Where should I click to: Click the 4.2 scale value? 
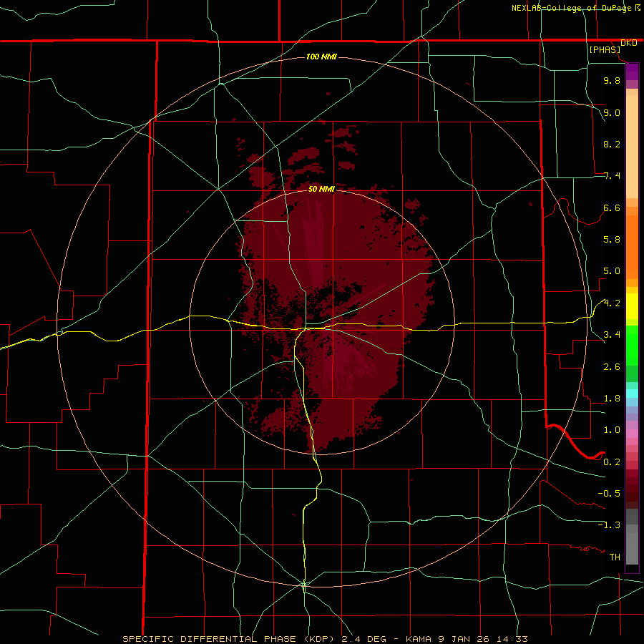pos(612,303)
